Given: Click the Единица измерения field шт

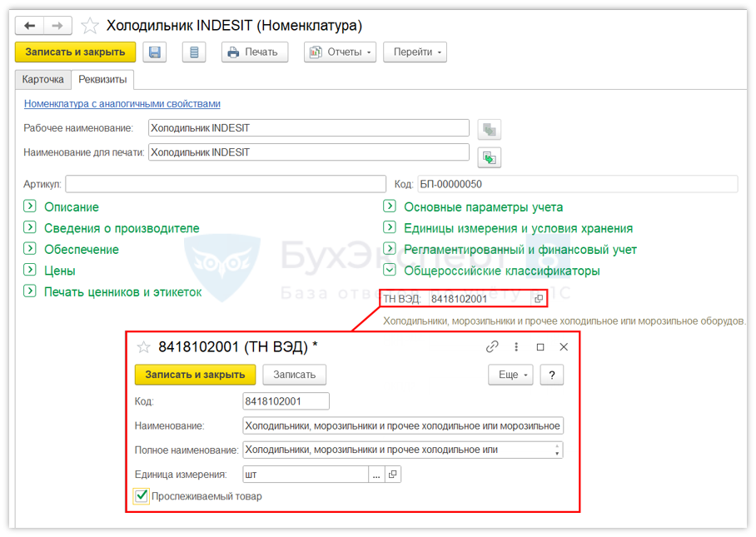Looking at the screenshot, I should pos(306,475).
